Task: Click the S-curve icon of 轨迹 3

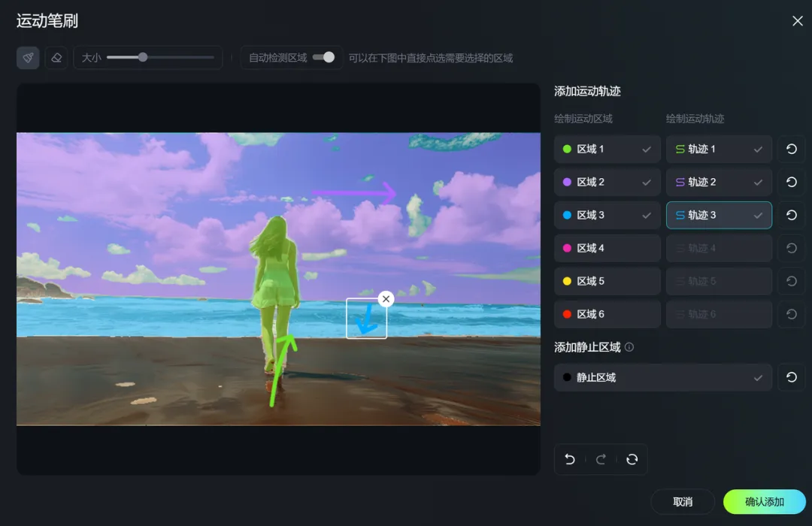Action: 680,216
